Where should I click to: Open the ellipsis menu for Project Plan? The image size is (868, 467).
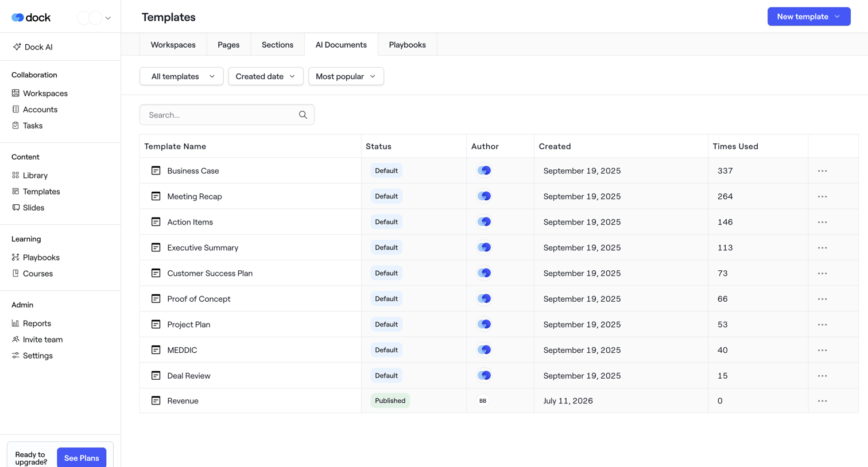822,325
